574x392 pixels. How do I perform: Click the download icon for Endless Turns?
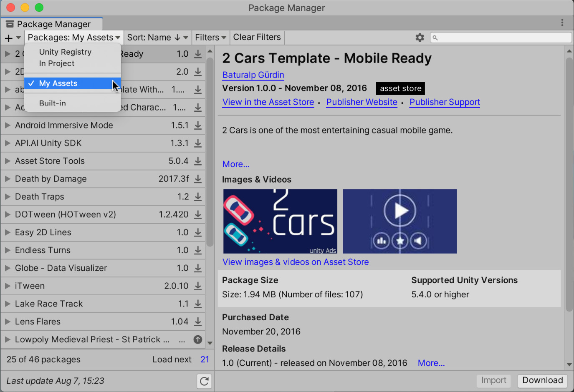tap(198, 250)
